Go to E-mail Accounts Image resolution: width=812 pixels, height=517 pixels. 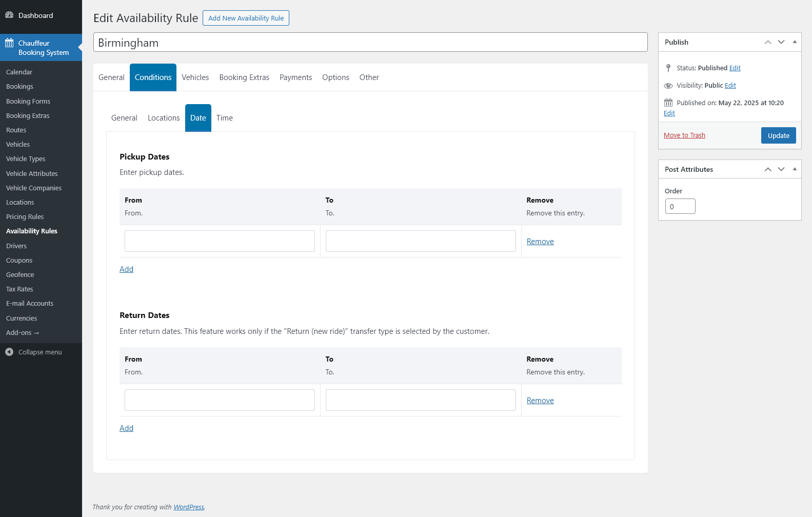(30, 304)
